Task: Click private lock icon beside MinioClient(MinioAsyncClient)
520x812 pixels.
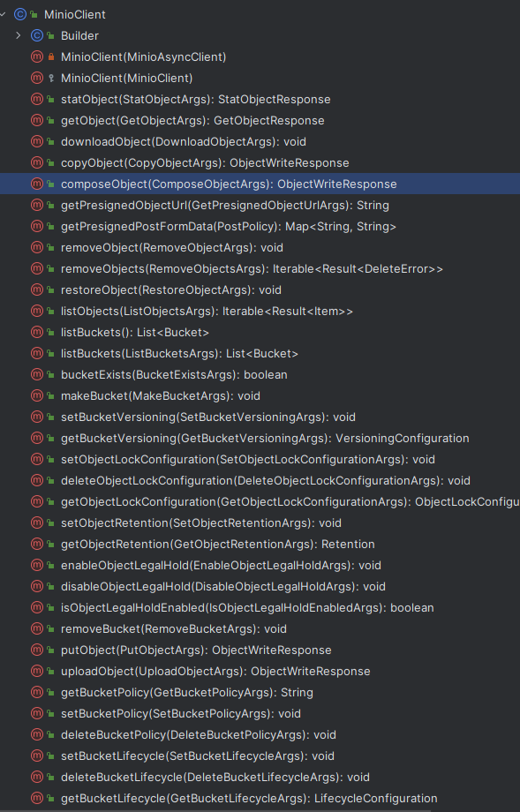Action: [50, 56]
